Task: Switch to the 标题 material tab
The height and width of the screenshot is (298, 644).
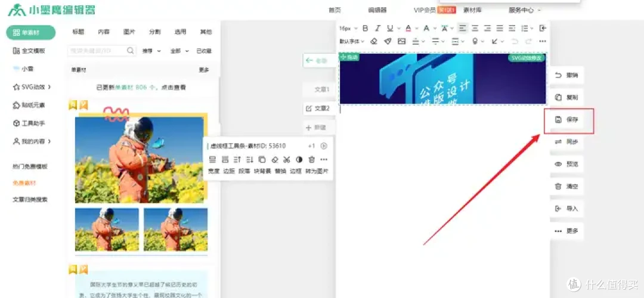Action: [x=79, y=32]
